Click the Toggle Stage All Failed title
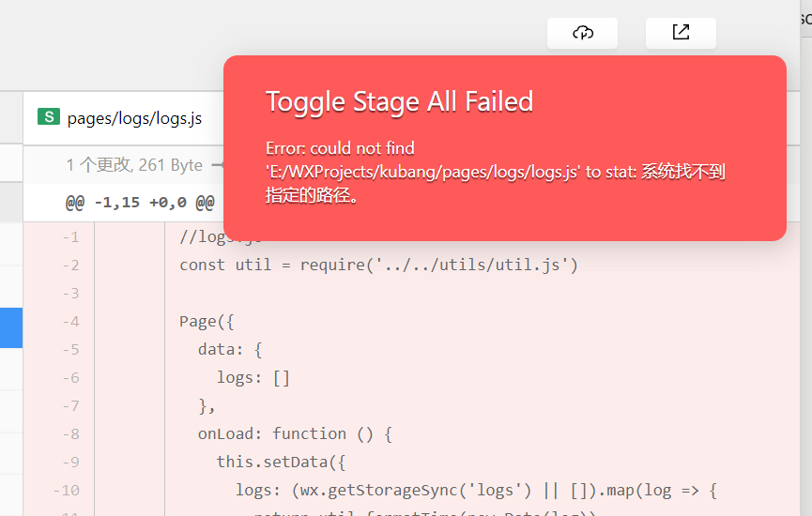Image resolution: width=812 pixels, height=516 pixels. 399,101
